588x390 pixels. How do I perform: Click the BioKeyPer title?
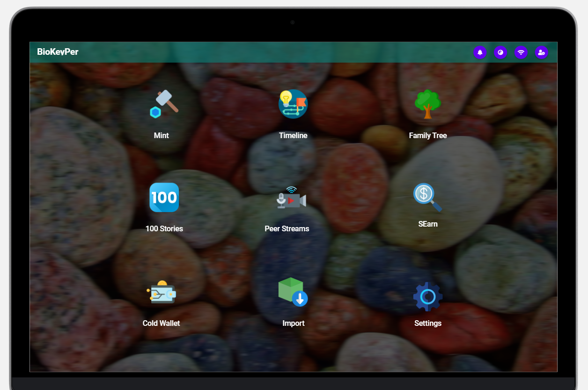[x=58, y=52]
